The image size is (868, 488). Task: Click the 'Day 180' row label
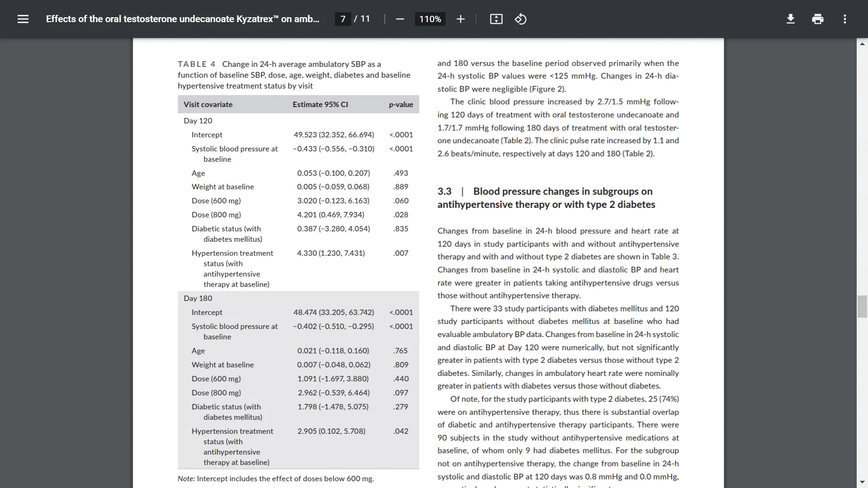click(198, 298)
